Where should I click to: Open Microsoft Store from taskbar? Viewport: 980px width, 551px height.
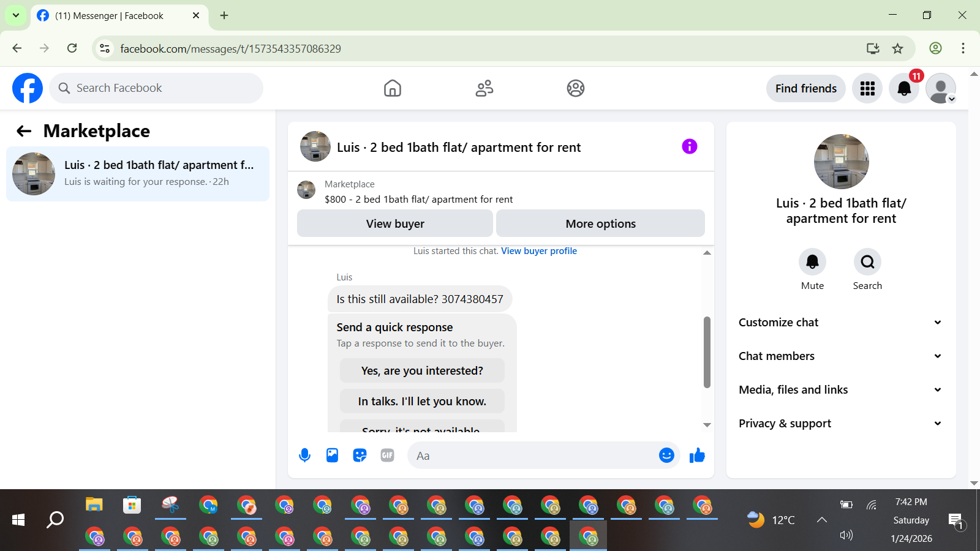pos(132,505)
